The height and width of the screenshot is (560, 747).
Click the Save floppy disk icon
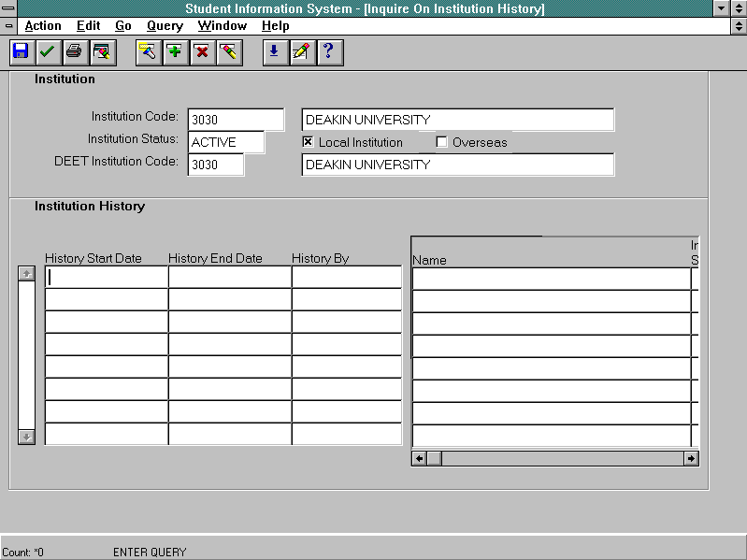point(20,52)
